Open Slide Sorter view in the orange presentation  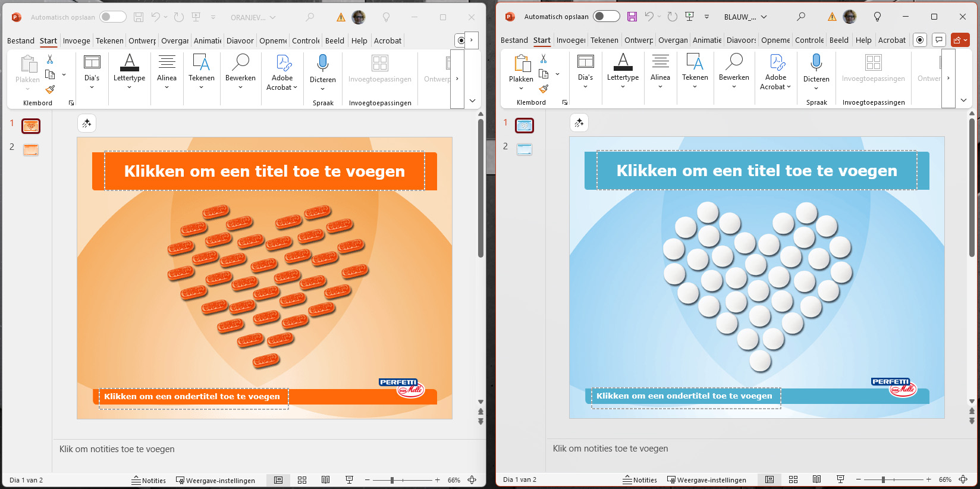(x=302, y=480)
